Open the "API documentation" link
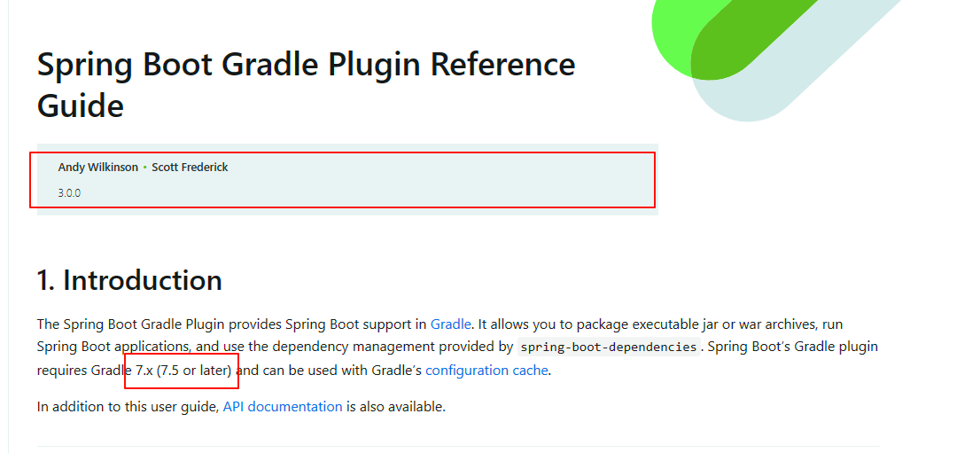Screen dimensions: 980x453 [x=283, y=407]
